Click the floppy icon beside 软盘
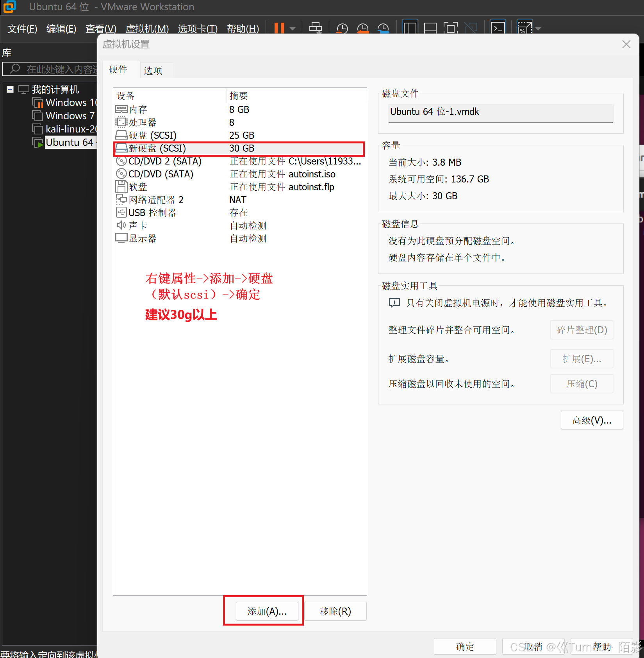 coord(121,187)
